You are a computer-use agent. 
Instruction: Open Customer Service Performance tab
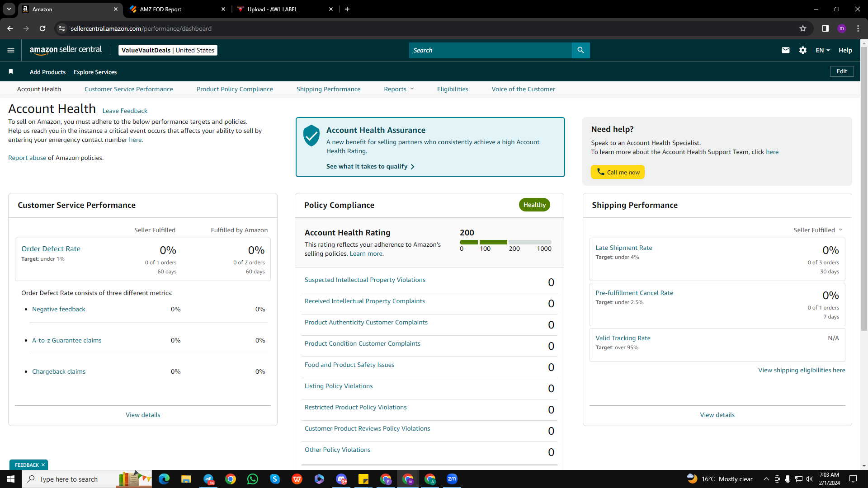click(129, 89)
